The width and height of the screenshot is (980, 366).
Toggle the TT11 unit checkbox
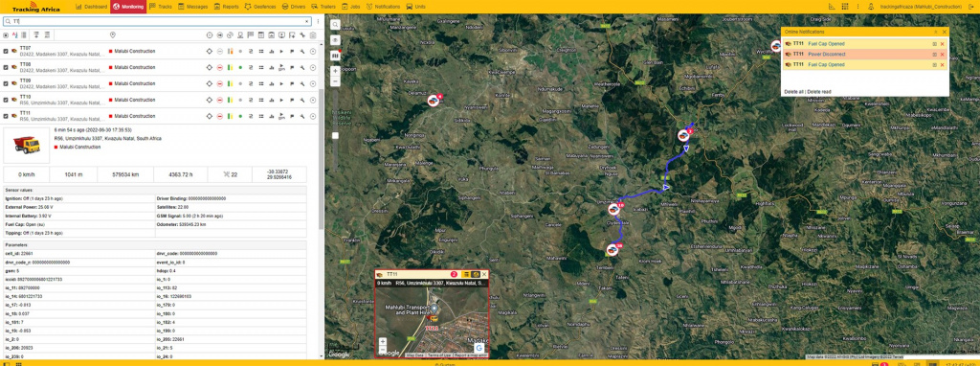(7, 116)
